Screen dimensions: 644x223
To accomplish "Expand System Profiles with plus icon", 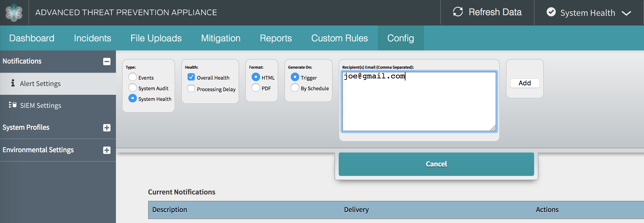I will [107, 128].
